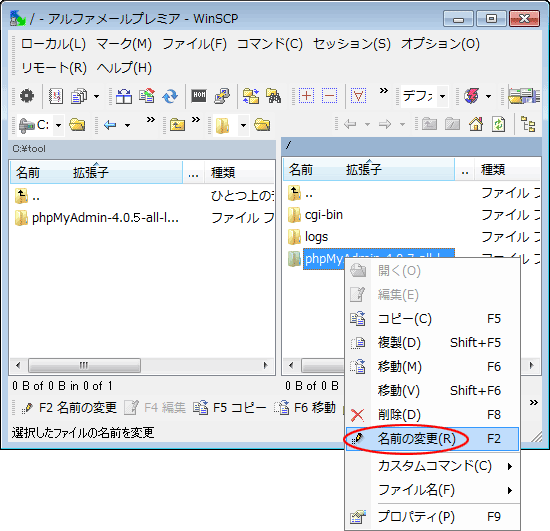Click the transfer queue list icon
Viewport: 550px width, 531px height.
coord(56,96)
